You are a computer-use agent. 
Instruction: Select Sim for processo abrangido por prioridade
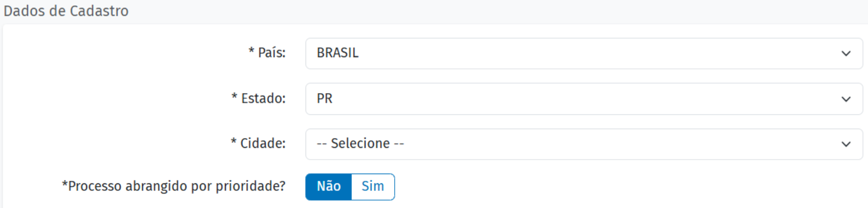tap(372, 186)
